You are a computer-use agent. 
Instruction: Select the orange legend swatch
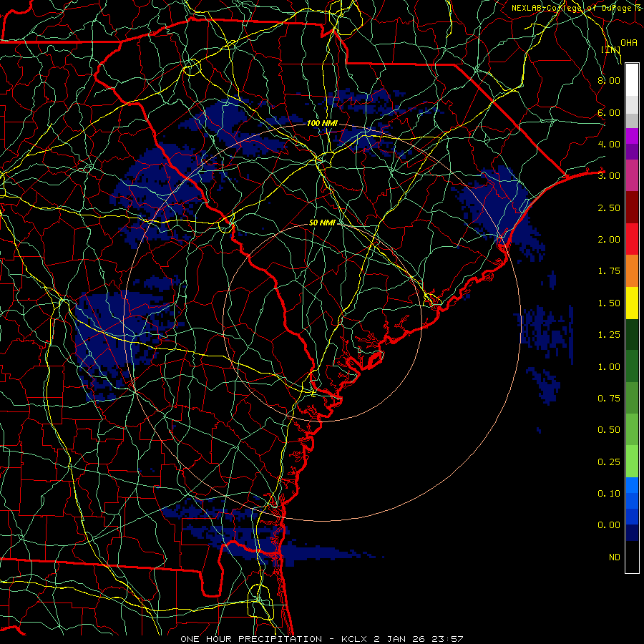pos(632,271)
